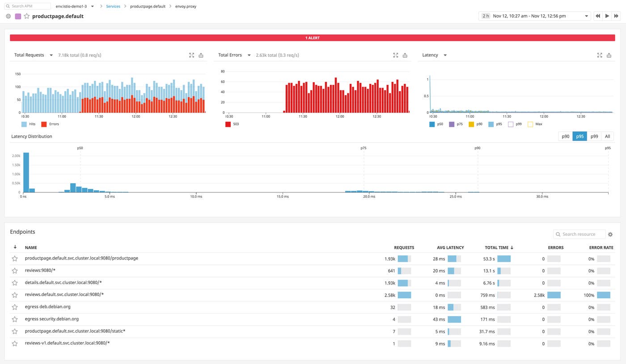Switch latency distribution to All
The height and width of the screenshot is (364, 626).
pyautogui.click(x=607, y=137)
